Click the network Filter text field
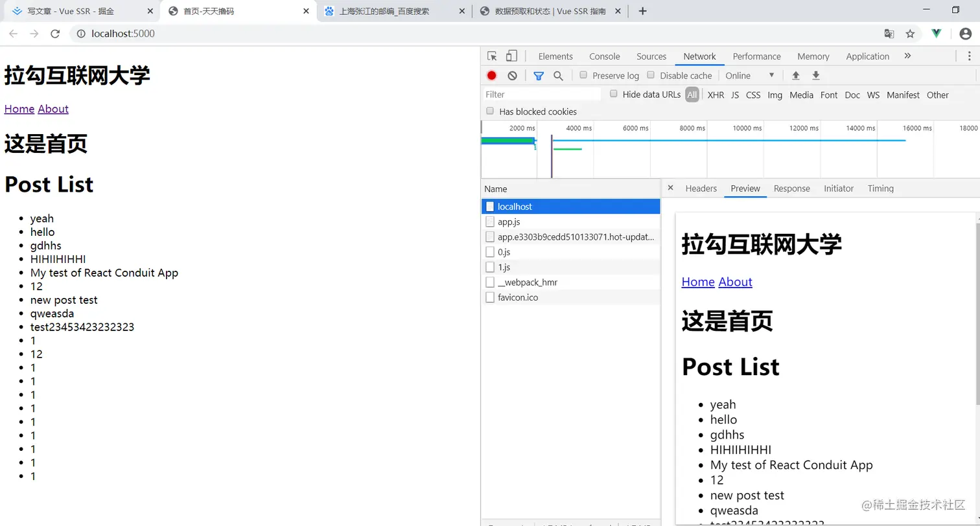Viewport: 980px width, 526px height. coord(542,95)
